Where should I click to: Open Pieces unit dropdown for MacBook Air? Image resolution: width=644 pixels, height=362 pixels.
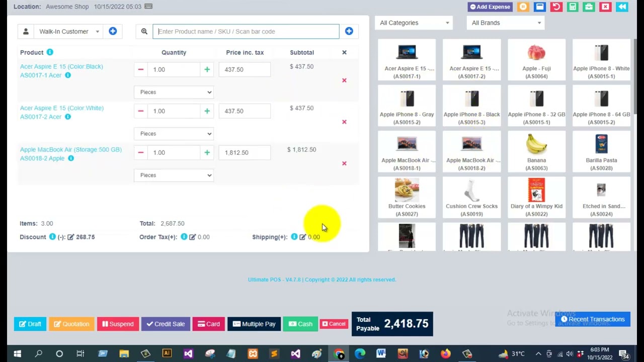pyautogui.click(x=174, y=175)
